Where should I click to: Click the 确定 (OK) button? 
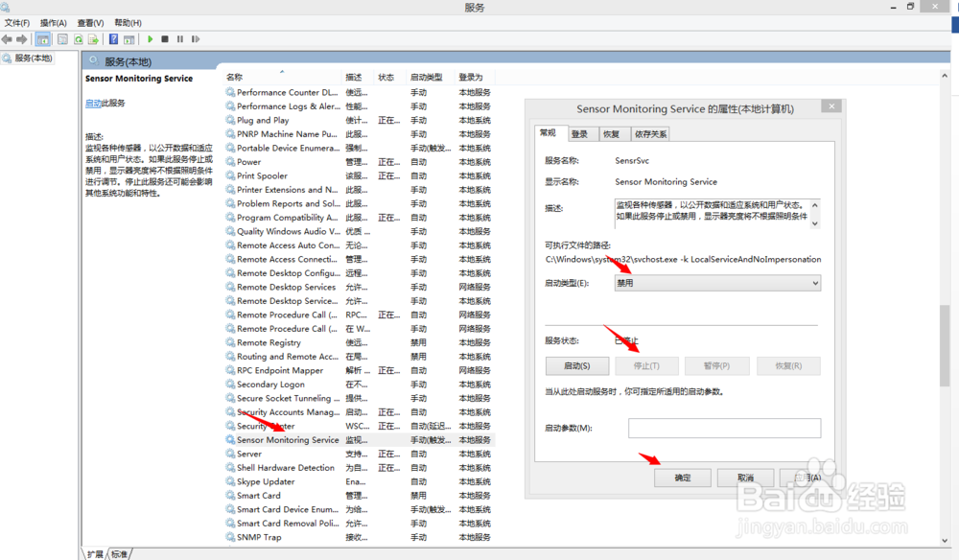coord(682,477)
